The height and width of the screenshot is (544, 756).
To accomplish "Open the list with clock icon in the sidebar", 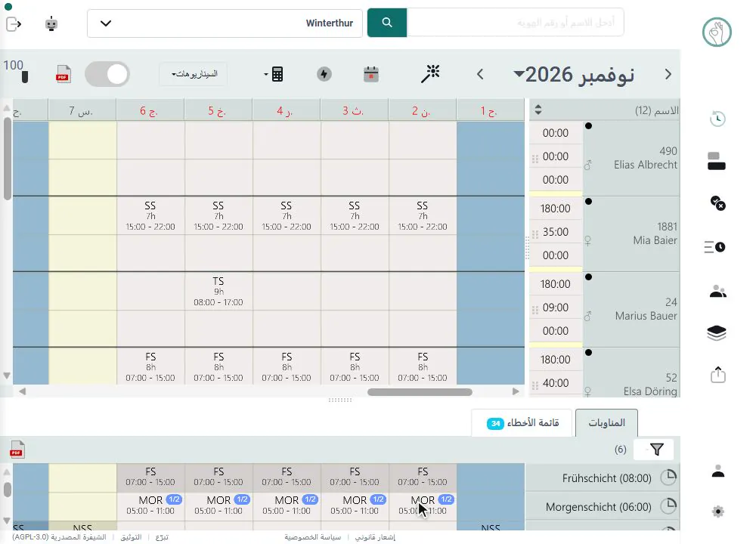I will pyautogui.click(x=714, y=247).
